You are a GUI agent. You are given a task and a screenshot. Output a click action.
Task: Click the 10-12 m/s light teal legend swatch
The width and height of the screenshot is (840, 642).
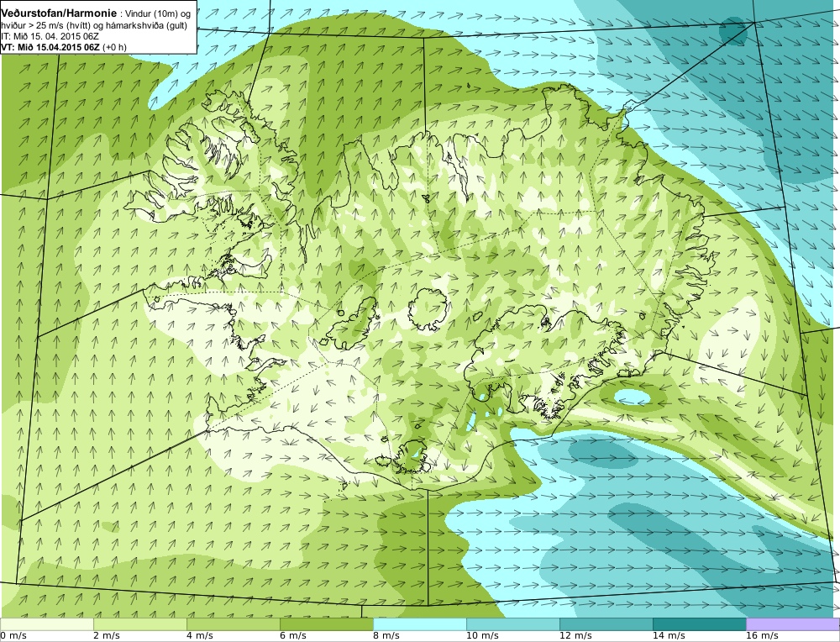pos(513,624)
